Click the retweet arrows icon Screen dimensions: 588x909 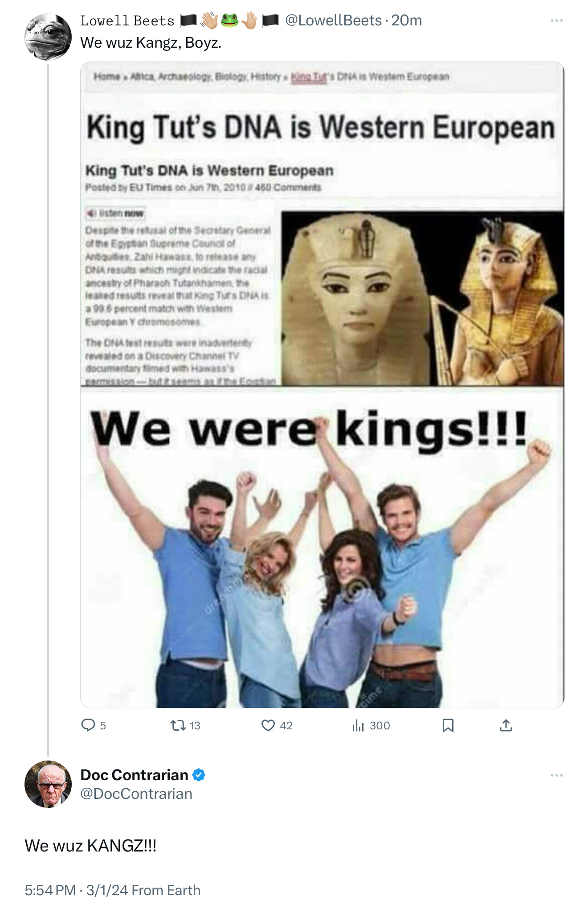pyautogui.click(x=178, y=726)
